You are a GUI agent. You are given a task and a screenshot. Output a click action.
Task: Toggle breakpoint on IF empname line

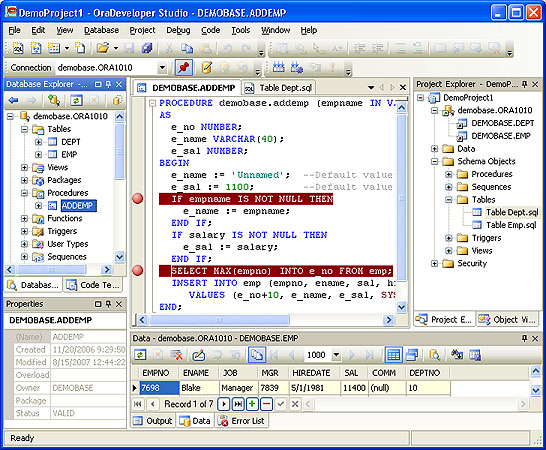coord(138,199)
